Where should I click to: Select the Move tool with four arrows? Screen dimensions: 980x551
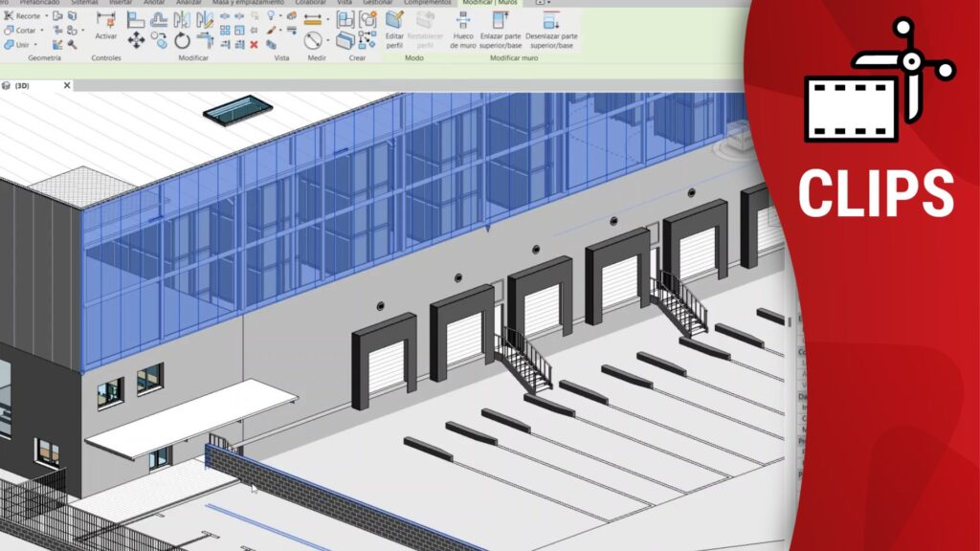coord(136,40)
